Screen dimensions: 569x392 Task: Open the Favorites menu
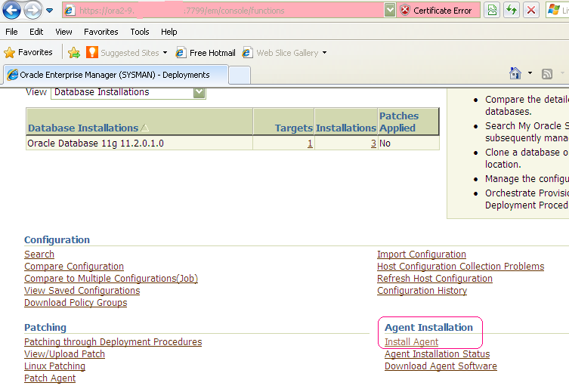(101, 32)
